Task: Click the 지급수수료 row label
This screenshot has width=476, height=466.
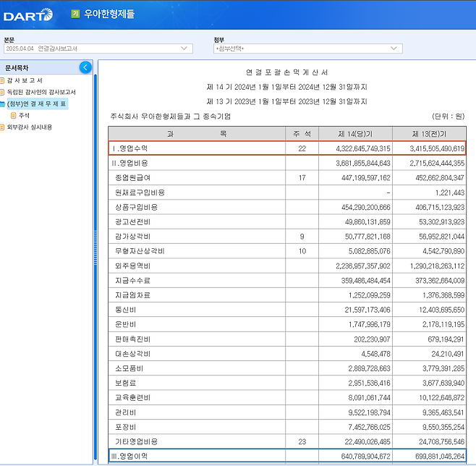Action: (x=132, y=281)
